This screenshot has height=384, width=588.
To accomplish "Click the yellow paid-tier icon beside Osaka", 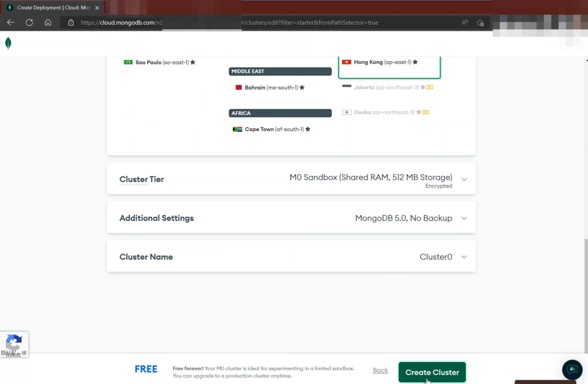I will point(426,112).
